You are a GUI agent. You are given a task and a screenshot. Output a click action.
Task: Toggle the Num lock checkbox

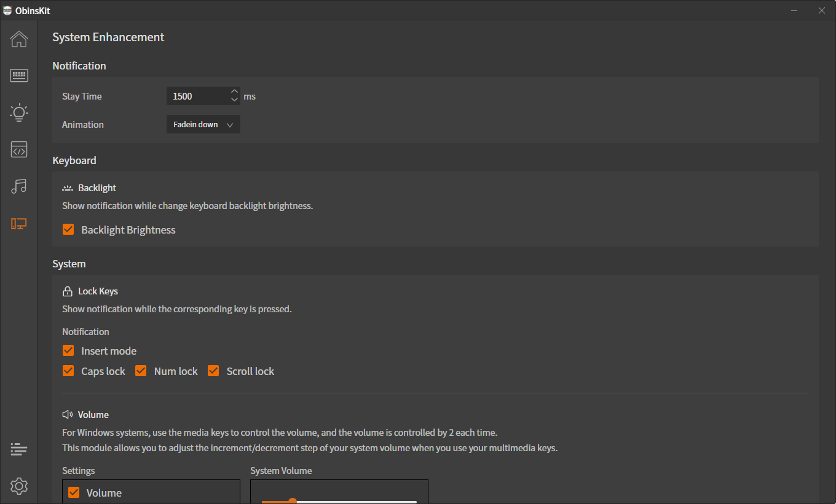141,371
